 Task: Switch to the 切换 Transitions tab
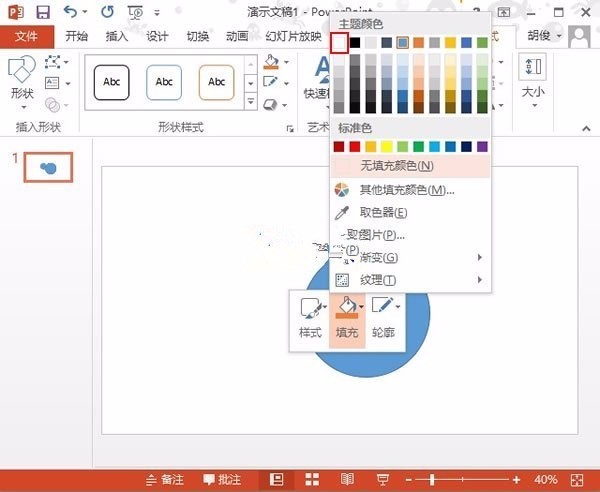pyautogui.click(x=197, y=36)
